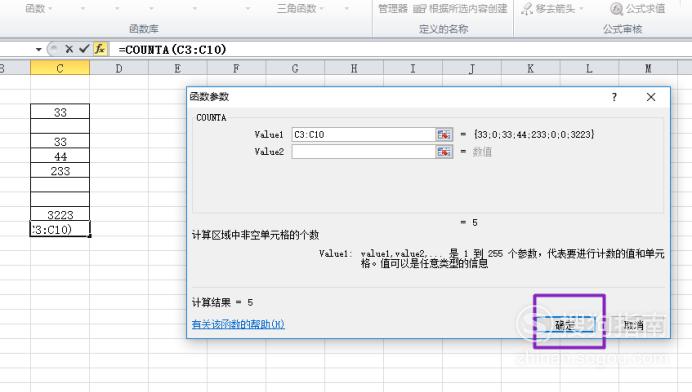692x392 pixels.
Task: Click the formula bar text =COUNTA(C3:C10)
Action: tap(172, 49)
